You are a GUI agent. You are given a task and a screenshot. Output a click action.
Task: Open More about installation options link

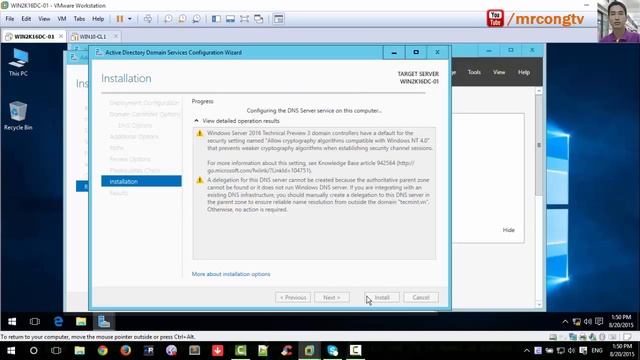(x=231, y=274)
